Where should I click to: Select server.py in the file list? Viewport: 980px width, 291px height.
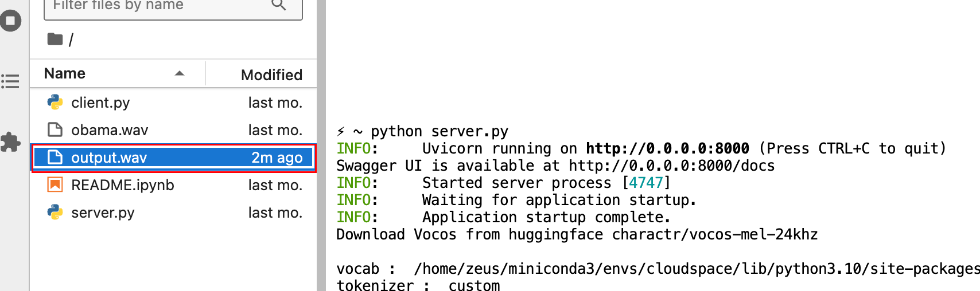click(x=103, y=213)
